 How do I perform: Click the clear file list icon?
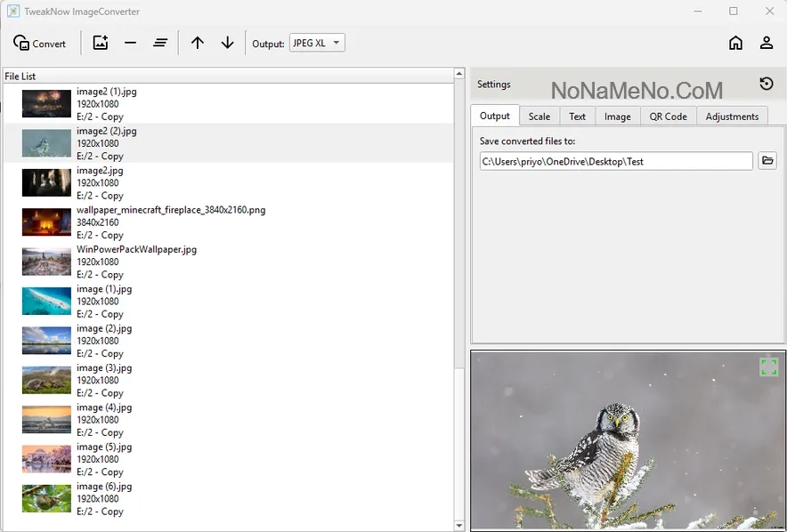pyautogui.click(x=160, y=43)
